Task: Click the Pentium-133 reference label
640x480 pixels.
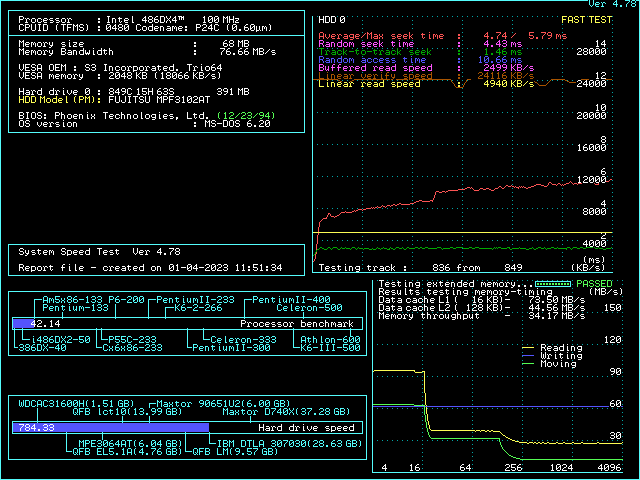Action: [76, 308]
